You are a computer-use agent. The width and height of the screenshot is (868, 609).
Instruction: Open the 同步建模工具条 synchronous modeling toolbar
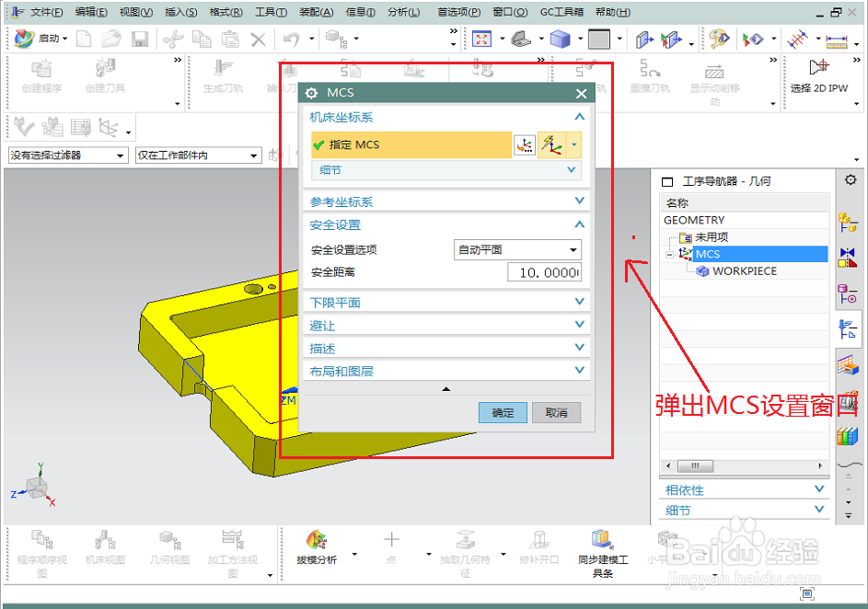tap(603, 546)
